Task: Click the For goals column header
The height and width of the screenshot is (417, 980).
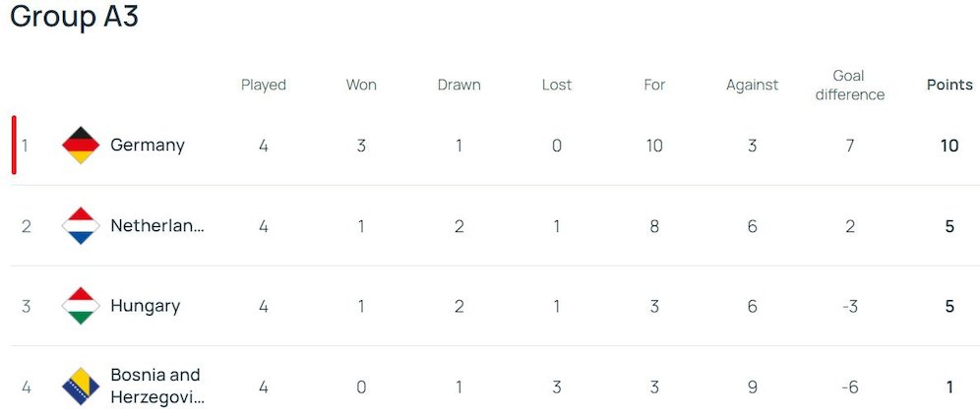Action: [654, 85]
